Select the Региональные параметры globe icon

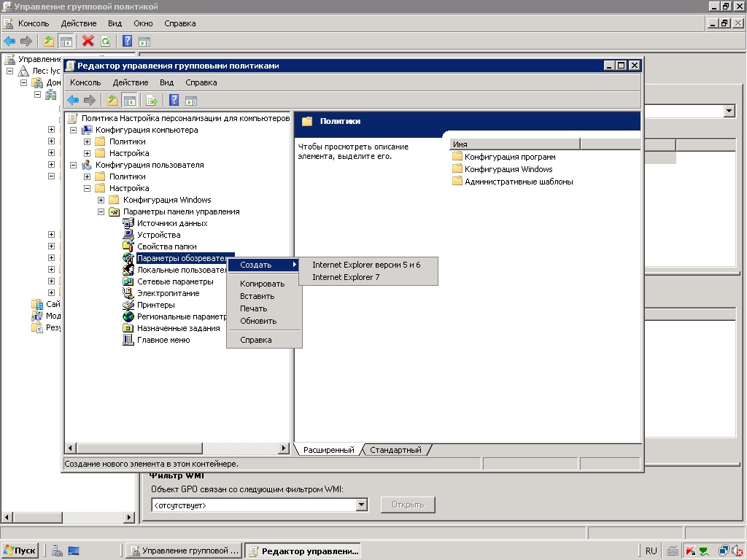128,316
